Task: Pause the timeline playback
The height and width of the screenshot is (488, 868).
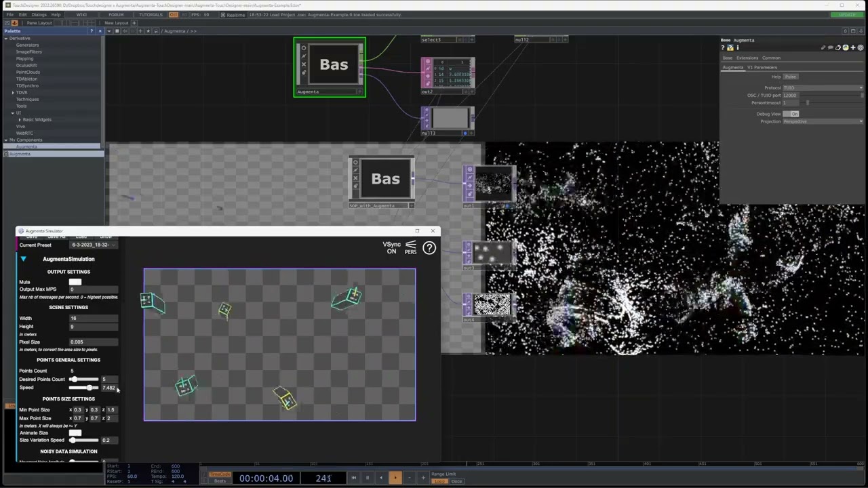Action: (x=368, y=478)
